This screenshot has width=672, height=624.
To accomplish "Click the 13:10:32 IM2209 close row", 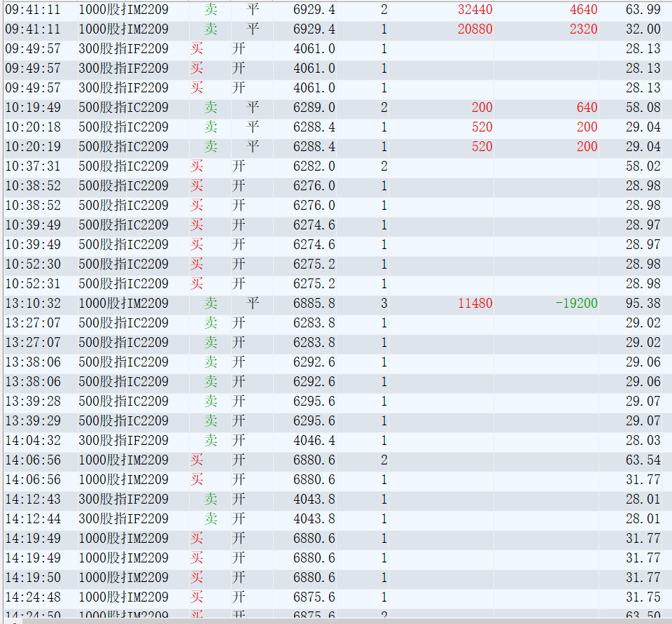I will [336, 303].
